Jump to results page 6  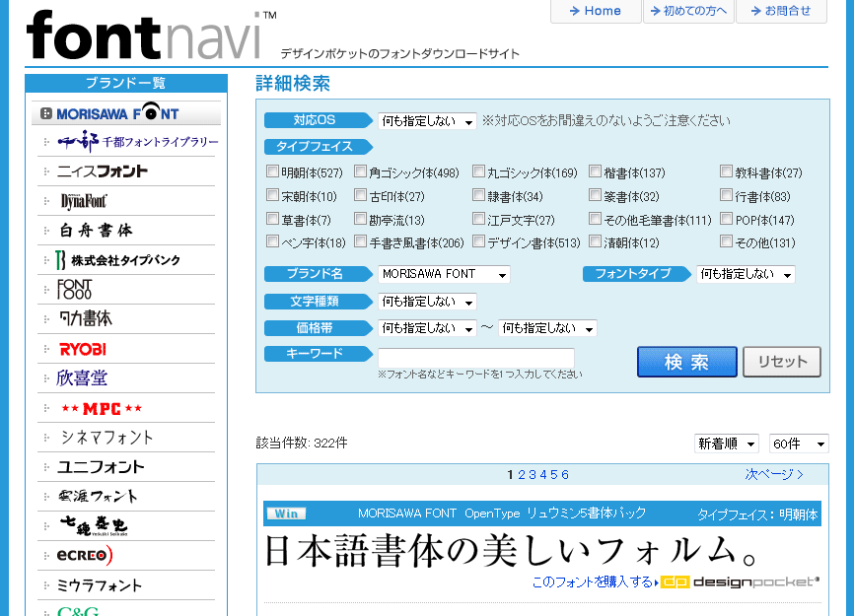(x=565, y=475)
